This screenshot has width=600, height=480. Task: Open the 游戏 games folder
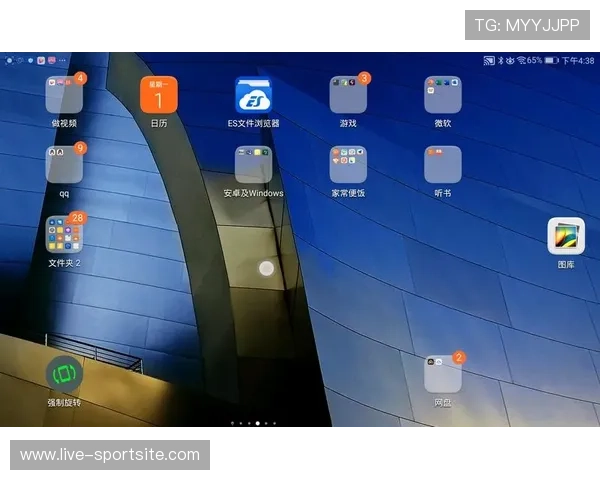348,96
